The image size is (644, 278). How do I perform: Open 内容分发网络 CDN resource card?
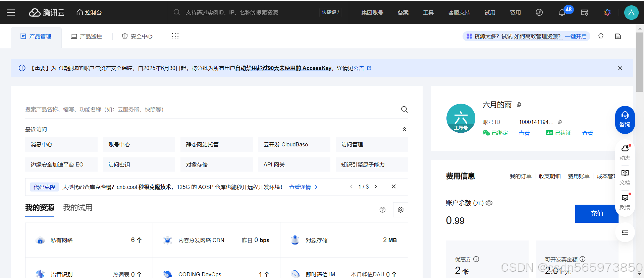click(x=216, y=240)
